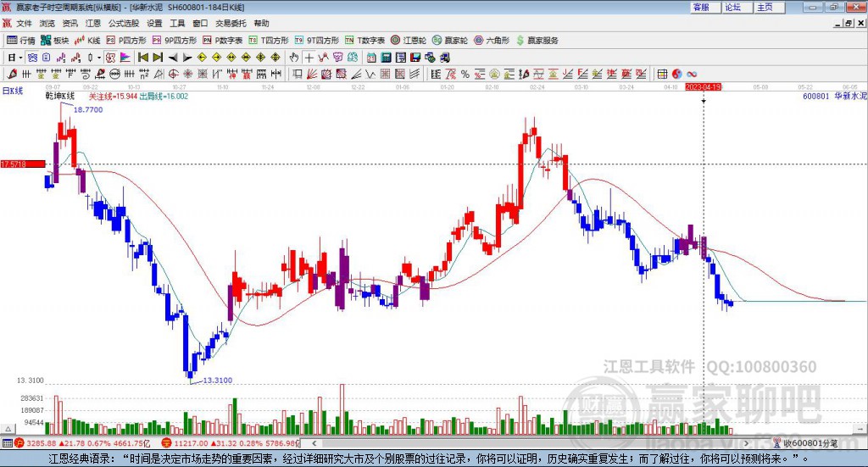The image size is (868, 467).
Task: Click the 2023-04-19 date marker
Action: [x=703, y=86]
